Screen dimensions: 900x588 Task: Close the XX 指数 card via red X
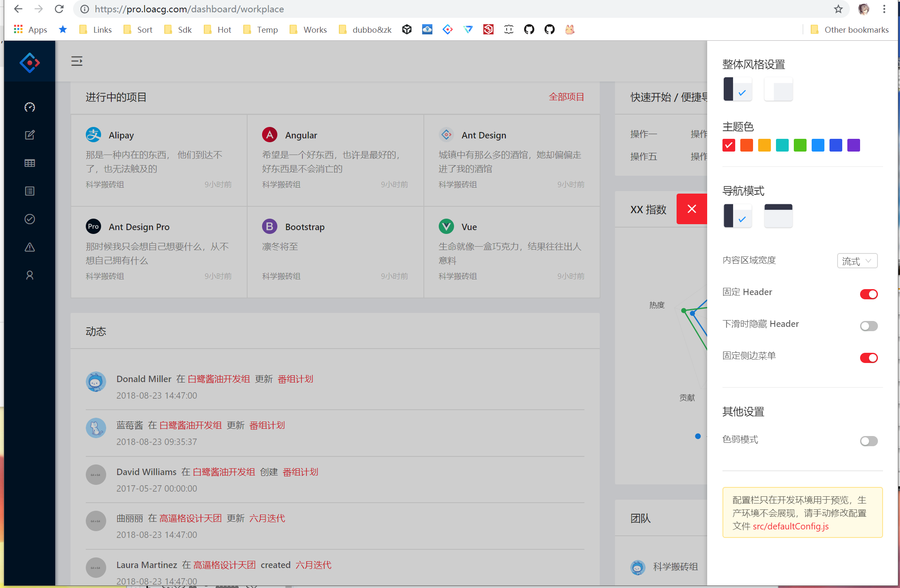691,209
